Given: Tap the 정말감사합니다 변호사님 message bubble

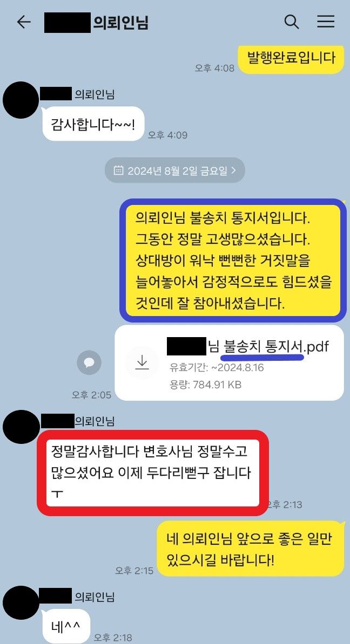Looking at the screenshot, I should [153, 472].
